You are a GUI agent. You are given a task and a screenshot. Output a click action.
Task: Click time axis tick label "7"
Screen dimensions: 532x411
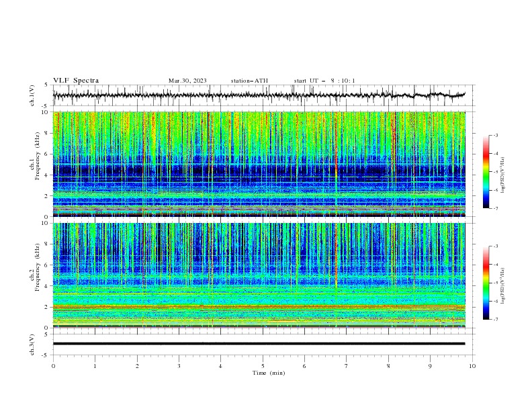[x=347, y=366]
